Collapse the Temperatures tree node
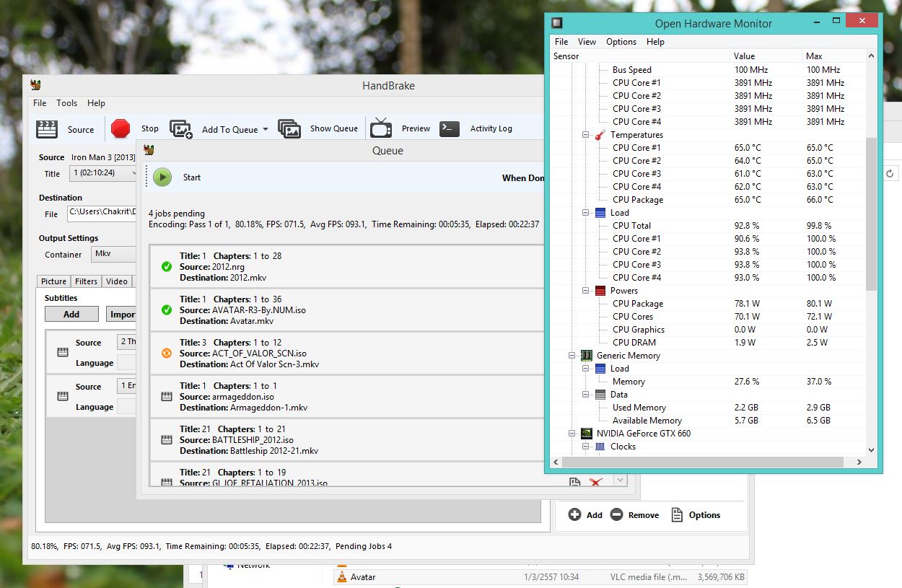The width and height of the screenshot is (902, 588). click(586, 135)
